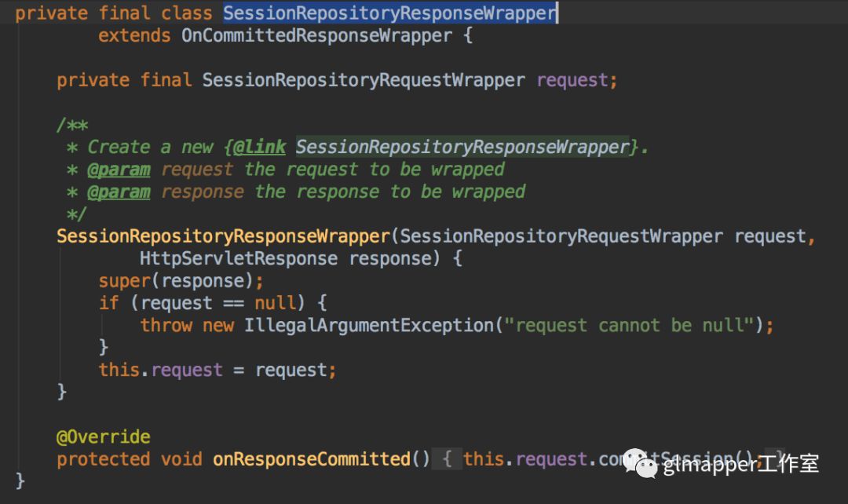Click the WeChat logo icon in watermark
Viewport: 848px width, 504px height.
pyautogui.click(x=640, y=463)
